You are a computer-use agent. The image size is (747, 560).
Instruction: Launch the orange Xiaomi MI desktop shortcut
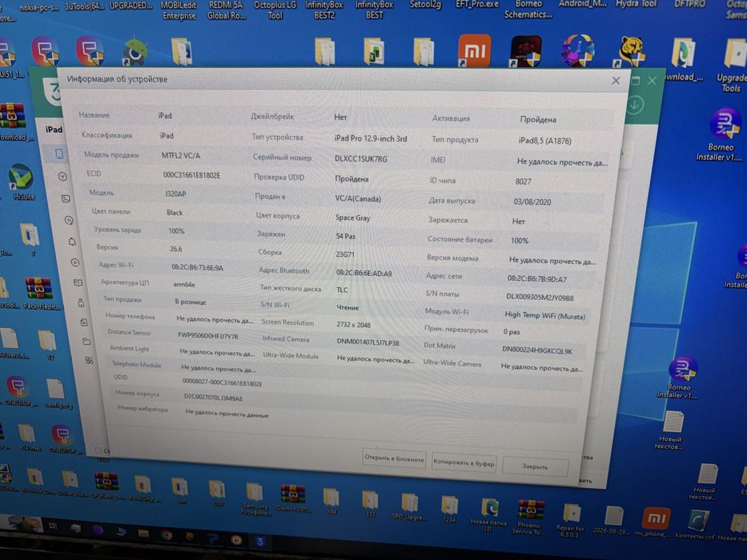pos(474,50)
